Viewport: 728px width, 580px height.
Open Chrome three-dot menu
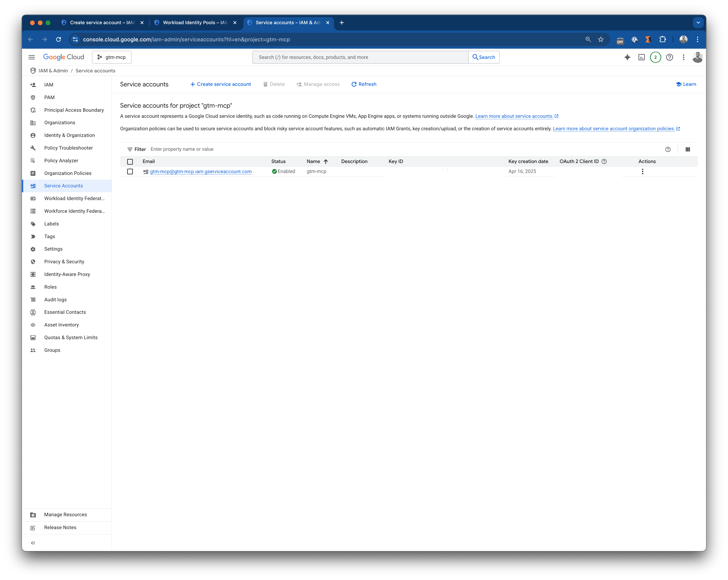[x=697, y=40]
